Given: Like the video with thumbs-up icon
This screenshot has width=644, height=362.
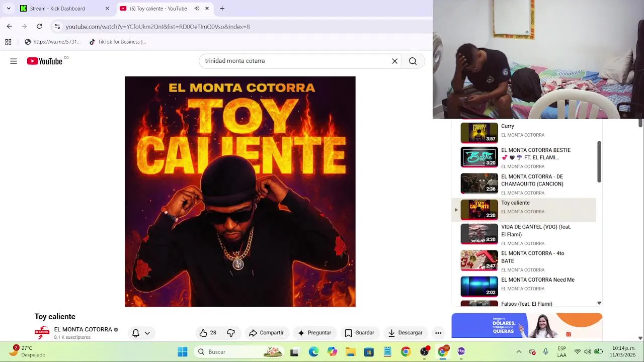Looking at the screenshot, I should [203, 333].
